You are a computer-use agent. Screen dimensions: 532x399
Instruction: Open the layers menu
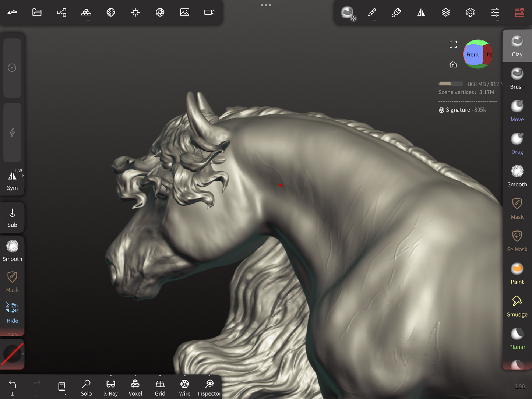point(445,13)
